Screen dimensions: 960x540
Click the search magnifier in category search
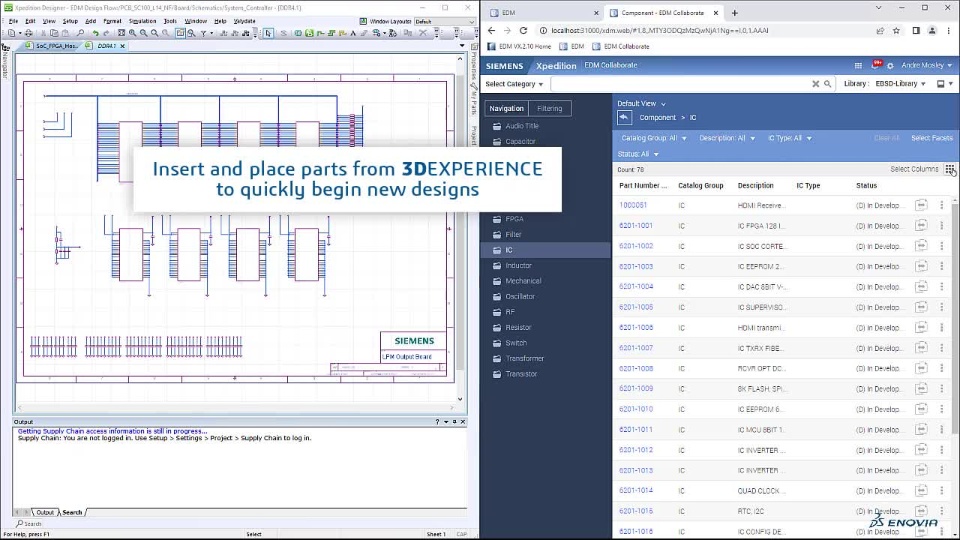click(827, 84)
